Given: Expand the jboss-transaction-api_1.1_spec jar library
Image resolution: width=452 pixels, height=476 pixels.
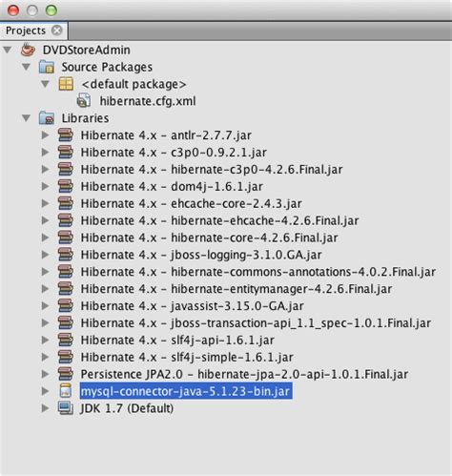Looking at the screenshot, I should (45, 323).
